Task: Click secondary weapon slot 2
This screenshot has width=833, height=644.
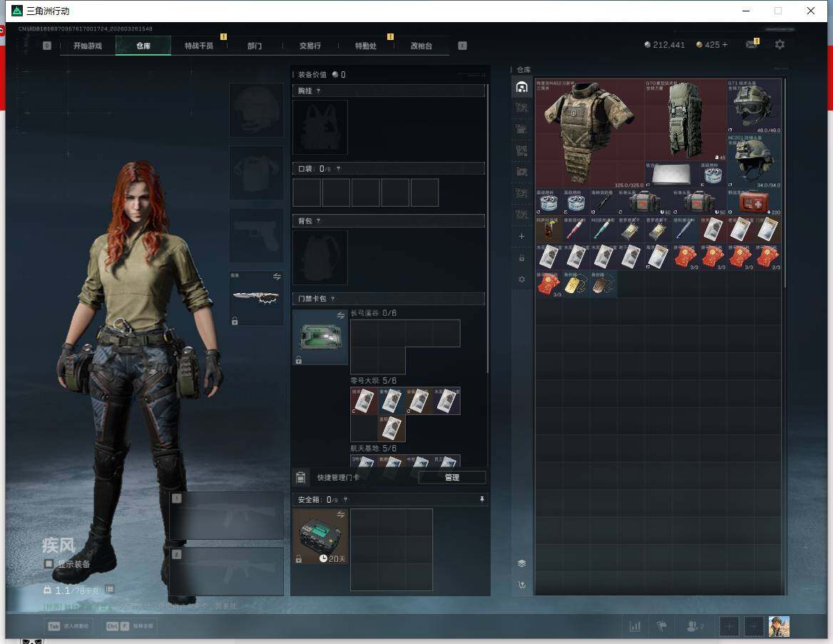Action: coord(227,572)
